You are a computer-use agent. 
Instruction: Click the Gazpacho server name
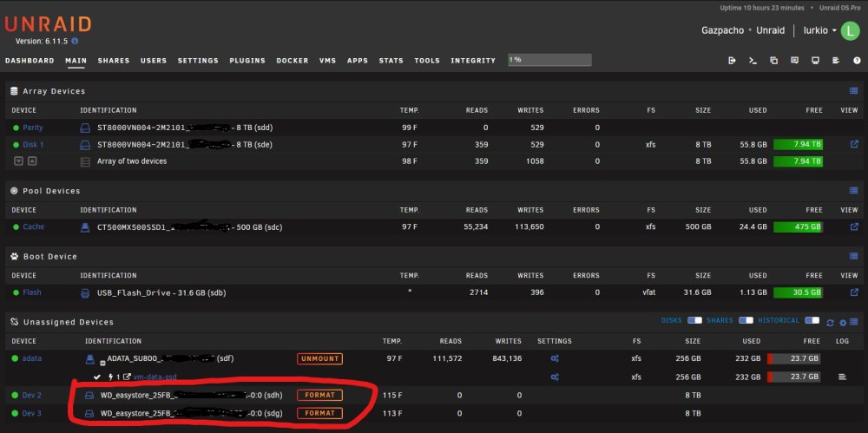click(x=722, y=30)
